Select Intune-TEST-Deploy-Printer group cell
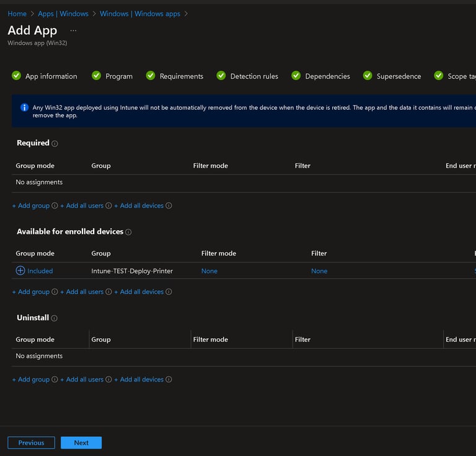Screen dimensions: 476x456 tap(132, 271)
